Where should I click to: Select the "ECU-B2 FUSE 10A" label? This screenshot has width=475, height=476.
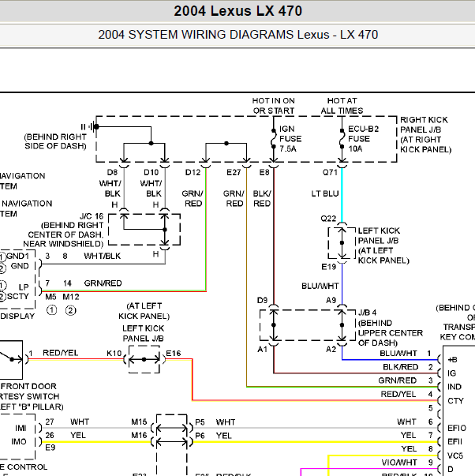pos(363,139)
